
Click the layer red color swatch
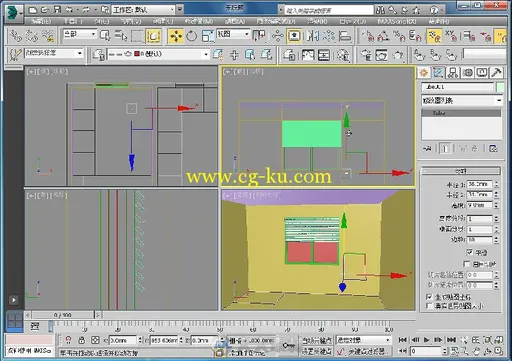coord(137,54)
